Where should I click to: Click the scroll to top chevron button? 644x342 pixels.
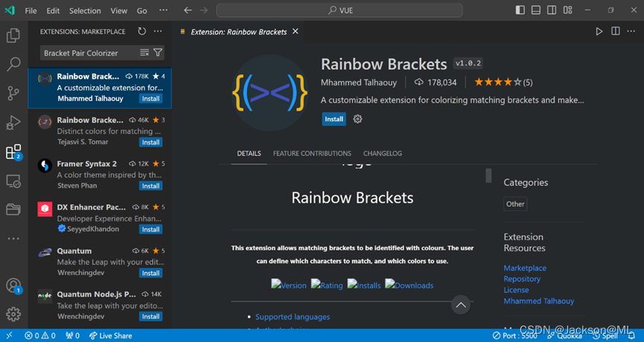pos(461,305)
